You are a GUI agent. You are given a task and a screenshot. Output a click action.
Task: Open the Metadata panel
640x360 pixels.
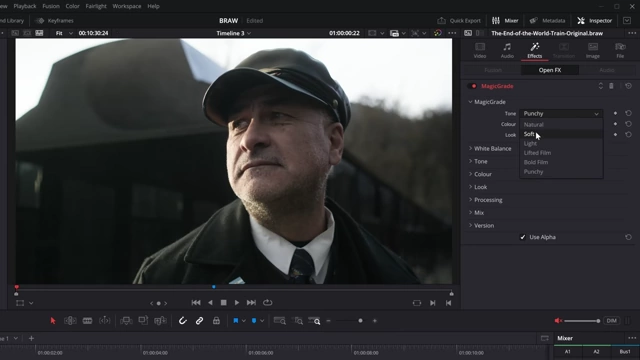coord(547,20)
